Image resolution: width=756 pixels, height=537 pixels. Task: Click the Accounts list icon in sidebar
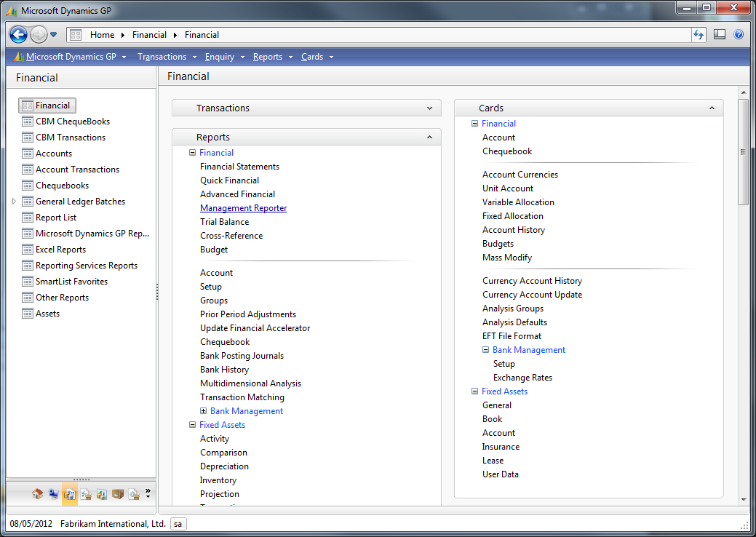coord(28,154)
